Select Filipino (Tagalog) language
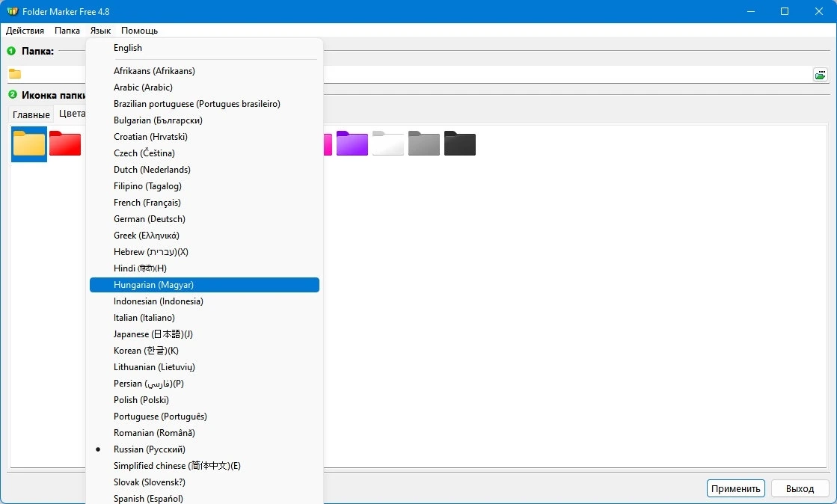 [x=204, y=185]
